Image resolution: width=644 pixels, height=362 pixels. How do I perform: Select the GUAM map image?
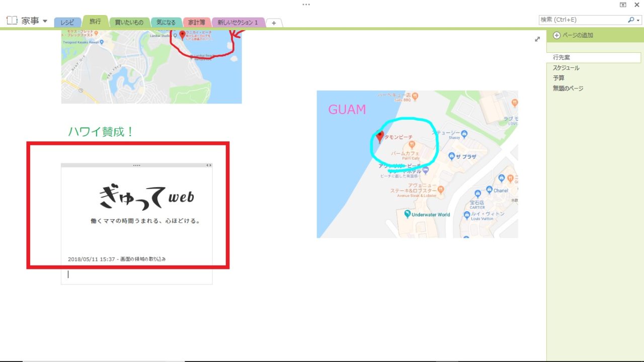[417, 164]
